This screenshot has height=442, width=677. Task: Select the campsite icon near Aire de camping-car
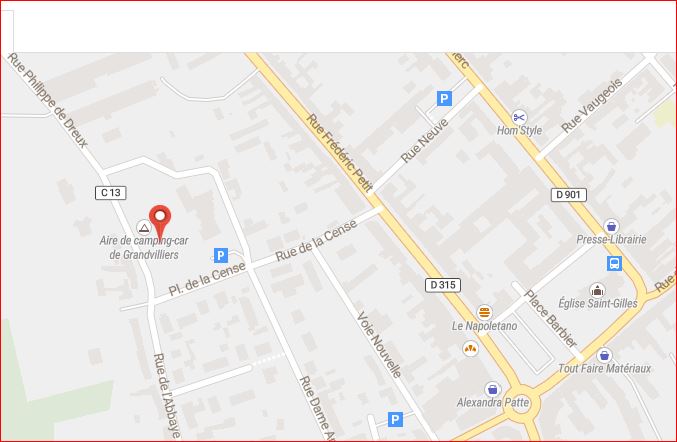(x=144, y=227)
